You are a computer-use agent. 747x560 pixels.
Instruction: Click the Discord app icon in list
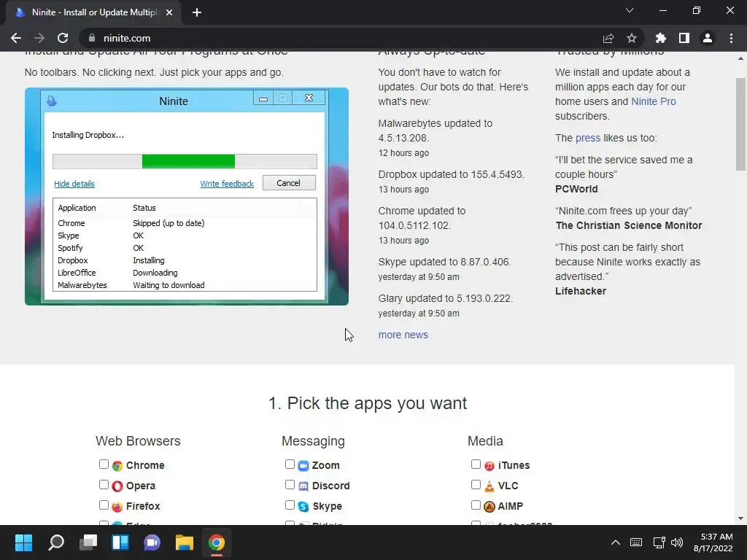click(303, 486)
